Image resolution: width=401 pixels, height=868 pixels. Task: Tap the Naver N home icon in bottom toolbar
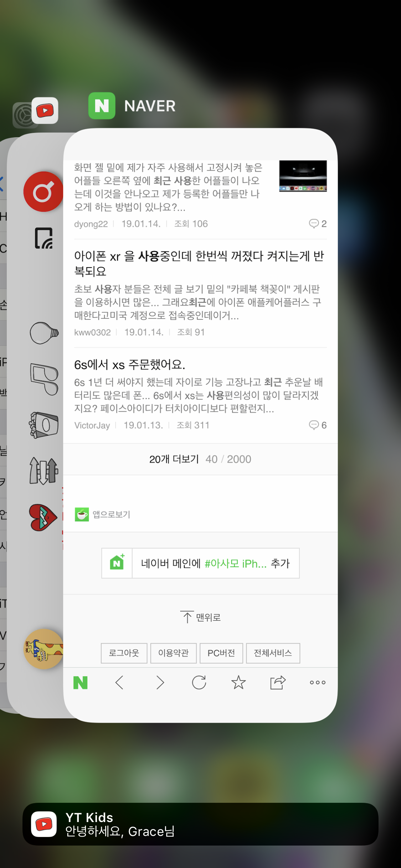(81, 683)
